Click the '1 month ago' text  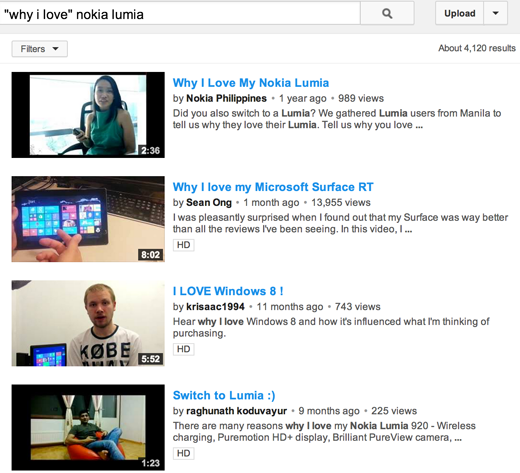[x=271, y=202]
